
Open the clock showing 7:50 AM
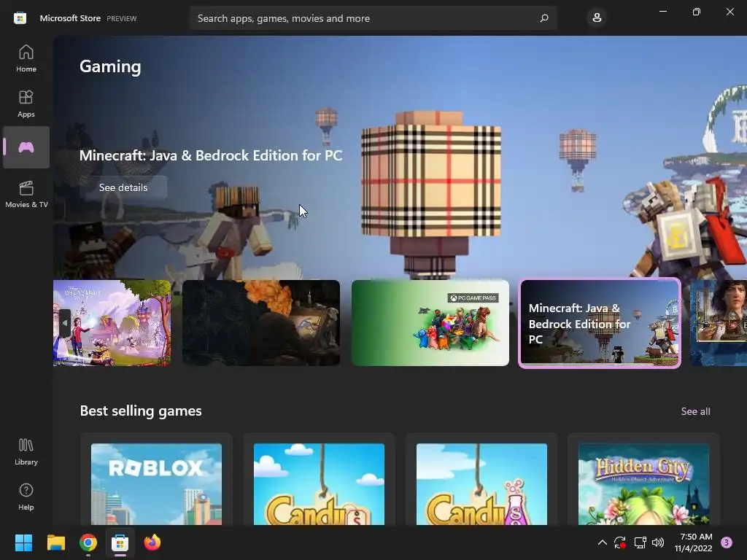(693, 542)
